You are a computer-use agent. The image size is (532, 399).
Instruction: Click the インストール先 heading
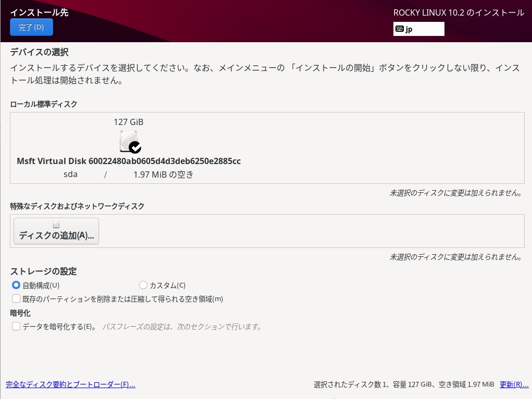pos(40,13)
